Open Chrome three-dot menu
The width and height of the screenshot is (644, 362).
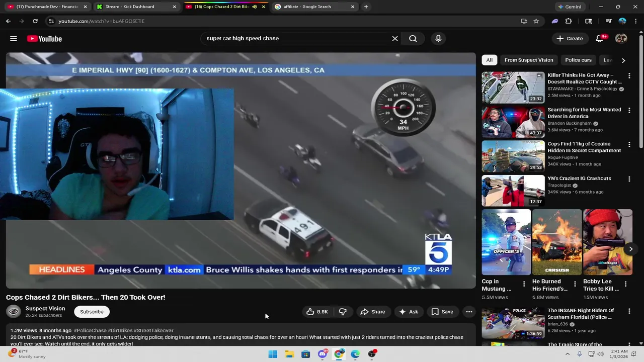(x=636, y=21)
